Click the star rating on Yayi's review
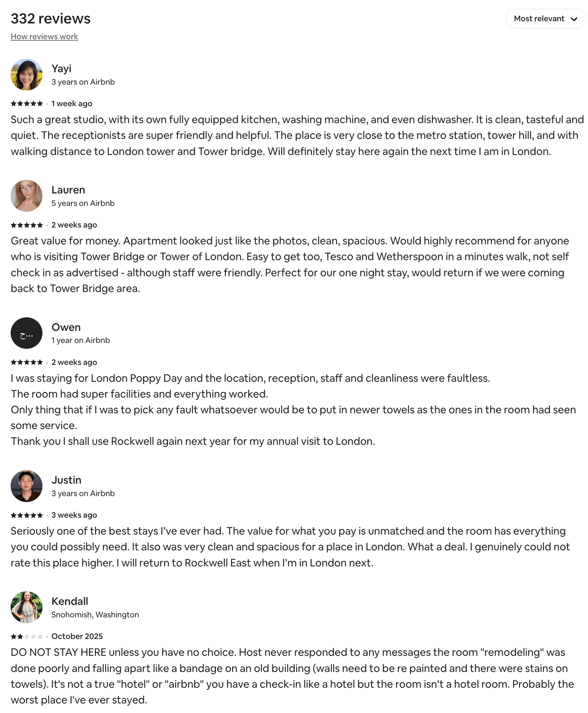Screen dimensions: 588x713 click(x=27, y=104)
